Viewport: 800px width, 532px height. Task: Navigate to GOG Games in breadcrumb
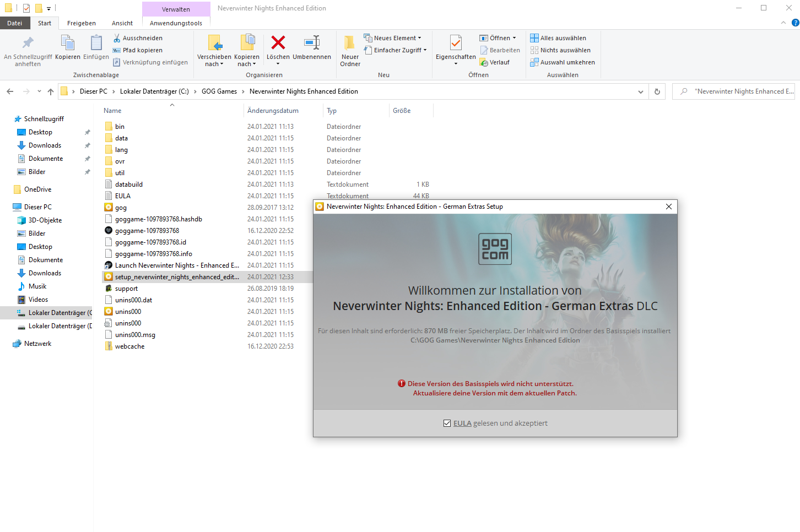tap(219, 91)
